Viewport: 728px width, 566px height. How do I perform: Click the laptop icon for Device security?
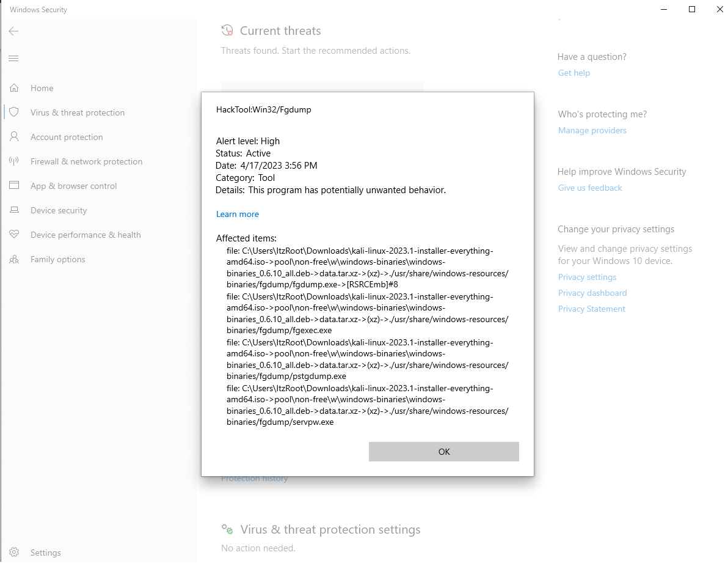click(15, 210)
